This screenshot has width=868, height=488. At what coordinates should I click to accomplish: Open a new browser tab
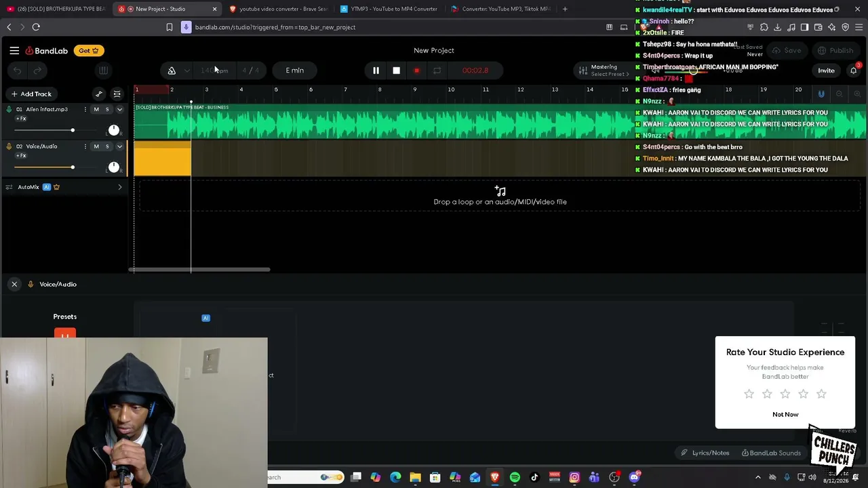pos(565,9)
